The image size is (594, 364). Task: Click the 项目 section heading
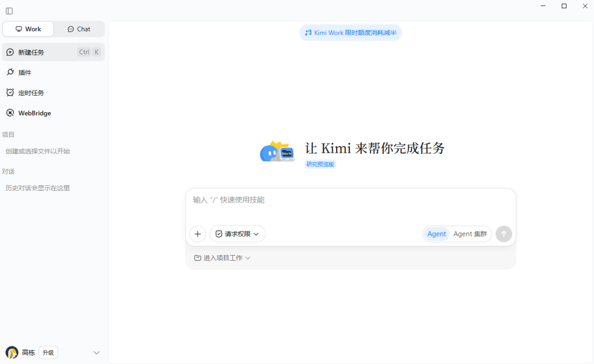point(8,135)
